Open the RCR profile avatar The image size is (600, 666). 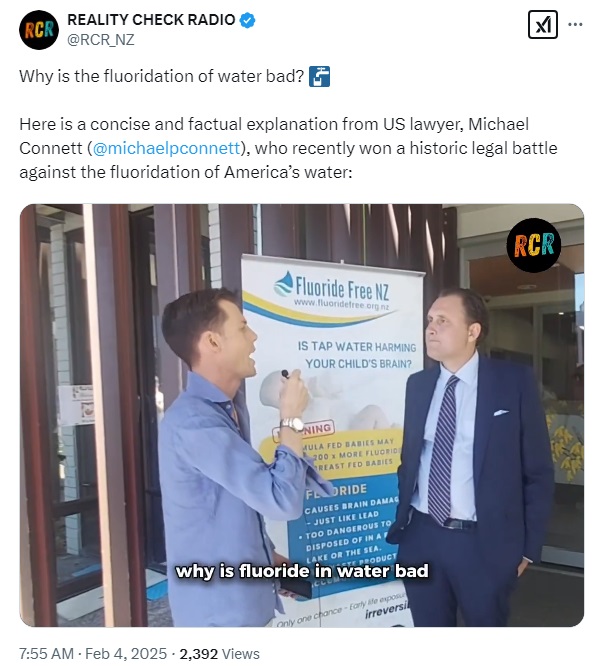point(39,30)
